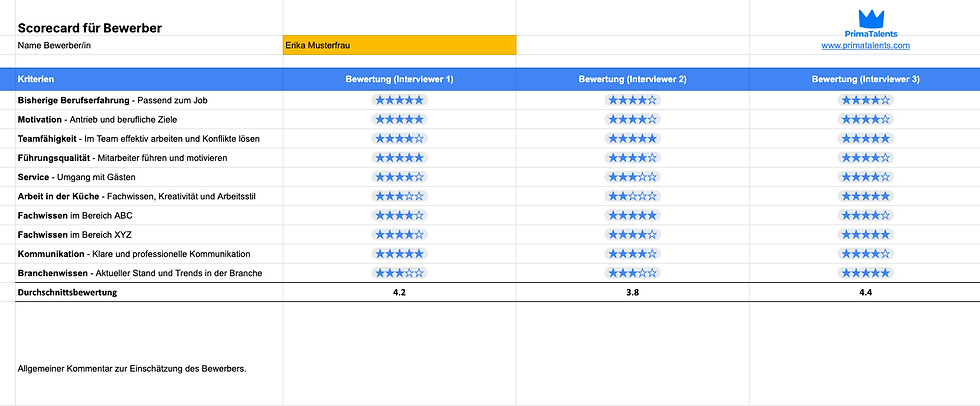This screenshot has height=406, width=980.
Task: Select the average score 3.8 cell
Action: click(x=632, y=292)
